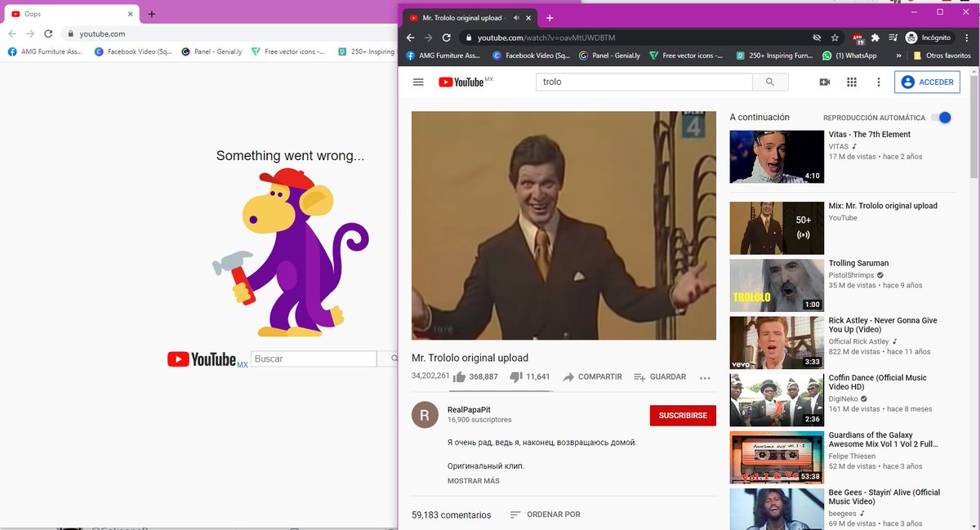Click the search magnifier button next to trolo
The height and width of the screenshot is (530, 980).
click(770, 82)
